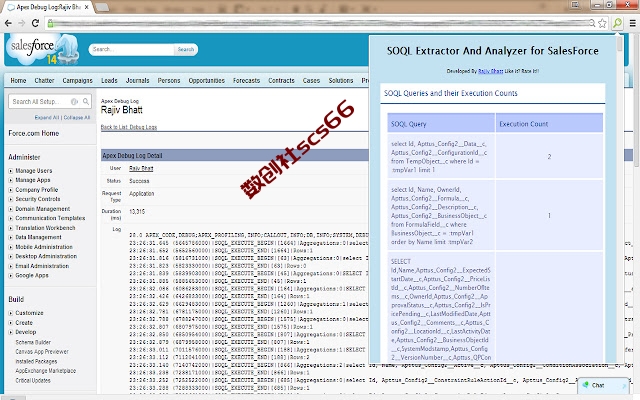This screenshot has width=640, height=400.
Task: Open the SOQL Extractor extension icon
Action: tap(618, 23)
